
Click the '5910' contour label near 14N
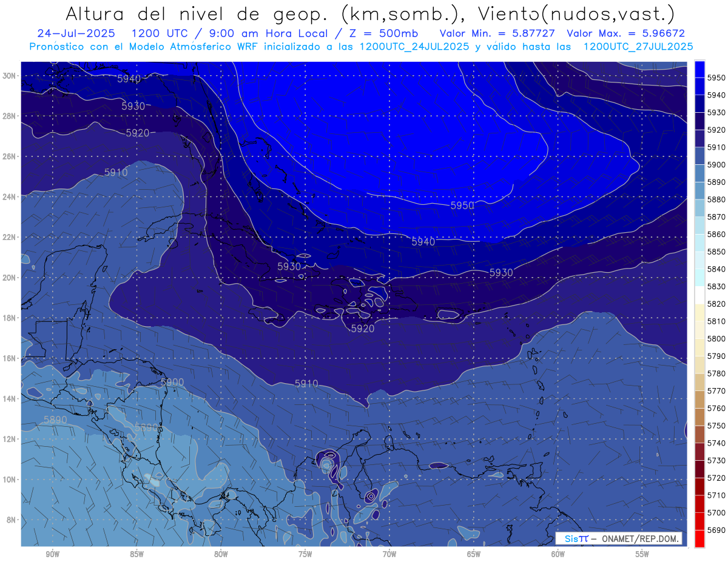306,383
